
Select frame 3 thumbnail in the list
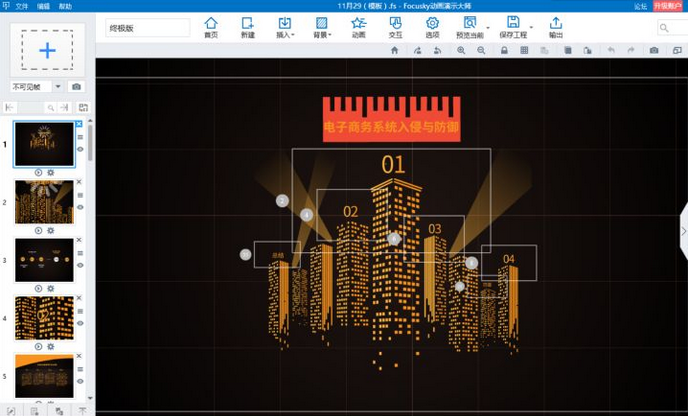coord(44,259)
